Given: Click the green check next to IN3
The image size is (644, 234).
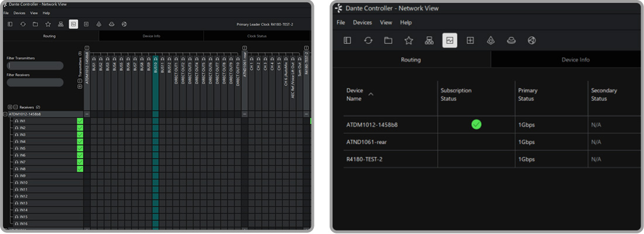Looking at the screenshot, I should coord(80,135).
